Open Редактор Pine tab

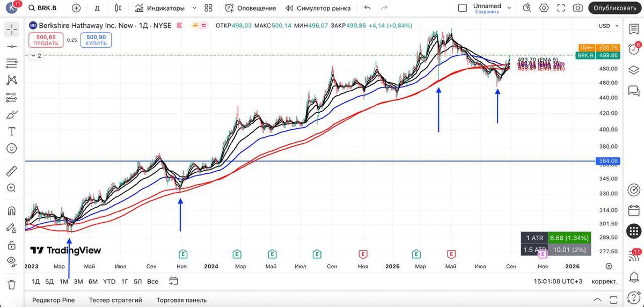[54, 300]
